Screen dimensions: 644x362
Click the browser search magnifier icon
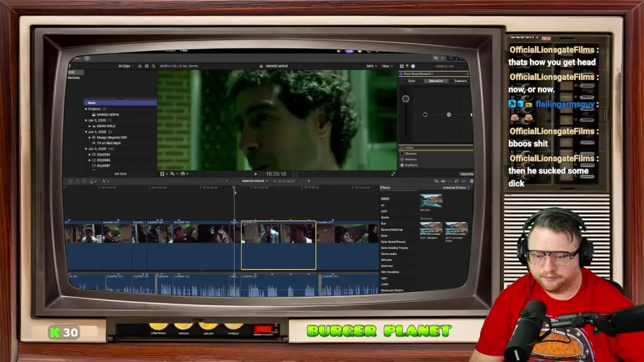(153, 66)
